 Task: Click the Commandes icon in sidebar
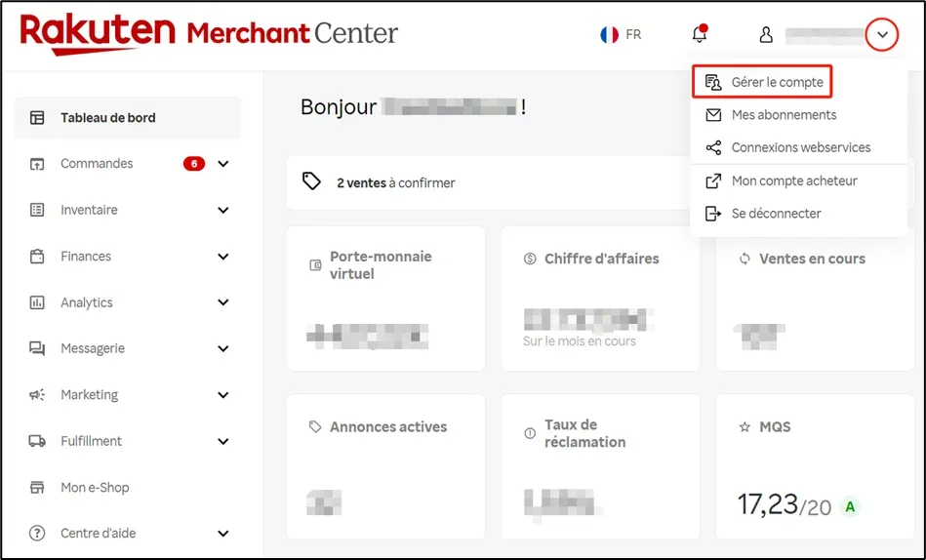point(37,164)
